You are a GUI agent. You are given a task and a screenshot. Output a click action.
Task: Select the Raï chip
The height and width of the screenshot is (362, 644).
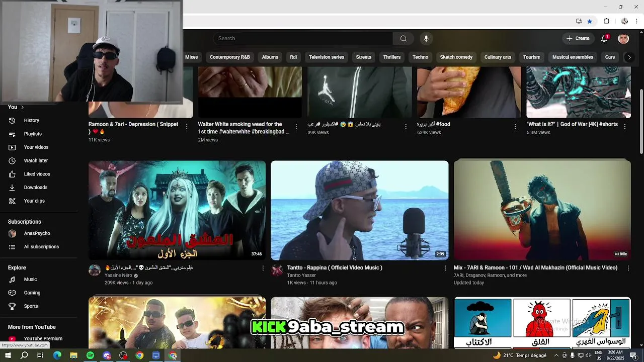point(293,57)
